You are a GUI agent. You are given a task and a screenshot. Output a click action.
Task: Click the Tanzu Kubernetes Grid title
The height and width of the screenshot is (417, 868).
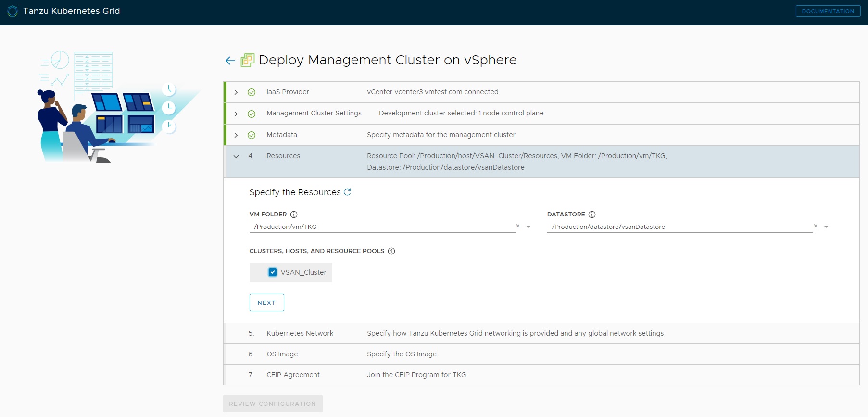coord(72,11)
